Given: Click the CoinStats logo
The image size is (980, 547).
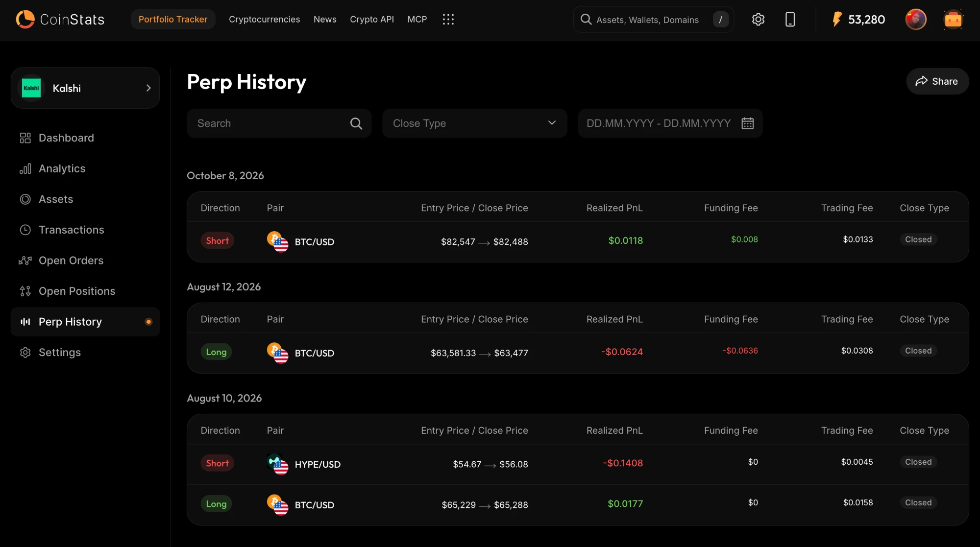Looking at the screenshot, I should pyautogui.click(x=60, y=19).
